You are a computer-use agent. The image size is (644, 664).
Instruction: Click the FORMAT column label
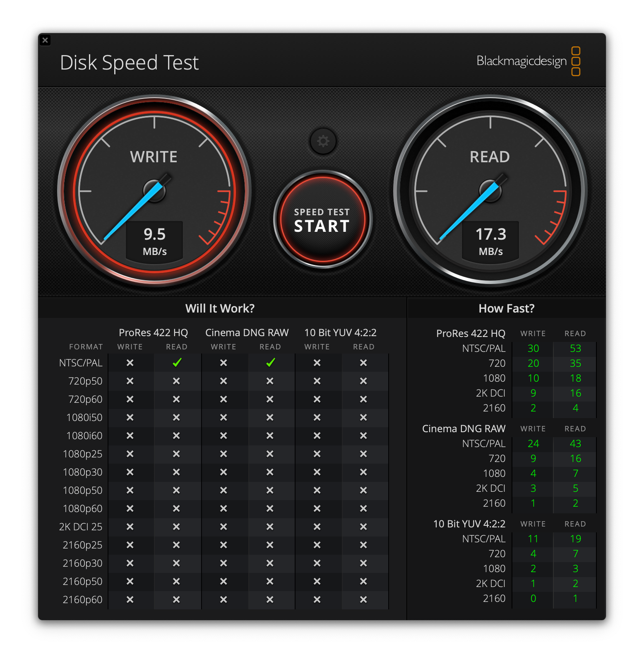pyautogui.click(x=86, y=347)
